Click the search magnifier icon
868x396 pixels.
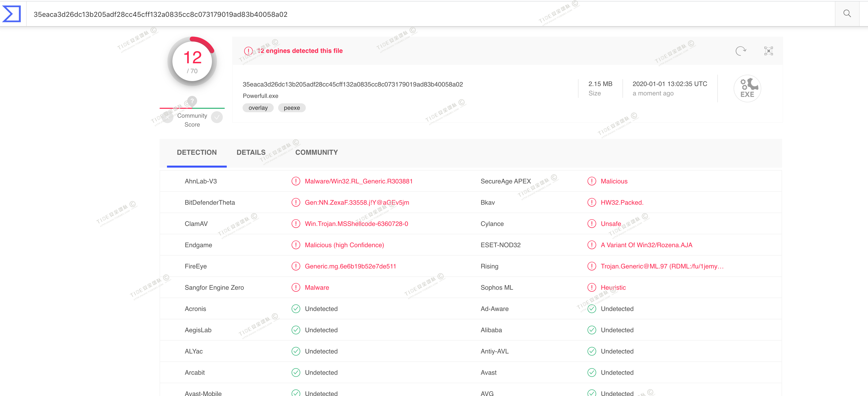847,14
